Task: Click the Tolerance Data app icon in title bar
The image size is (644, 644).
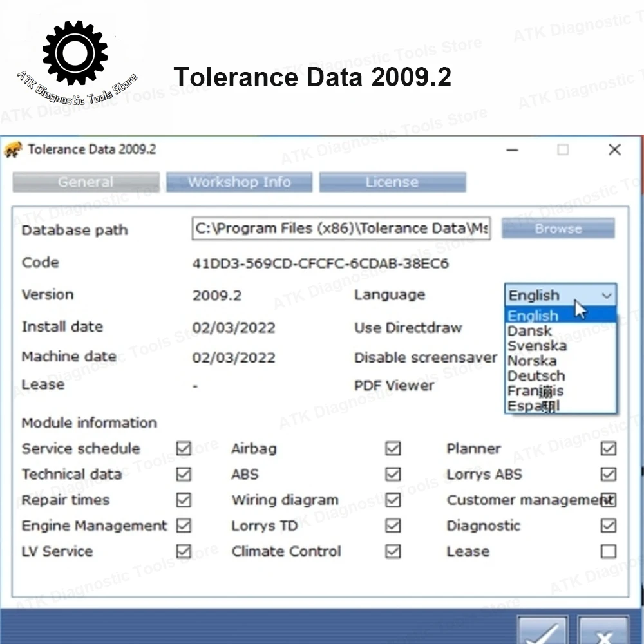Action: pyautogui.click(x=13, y=149)
